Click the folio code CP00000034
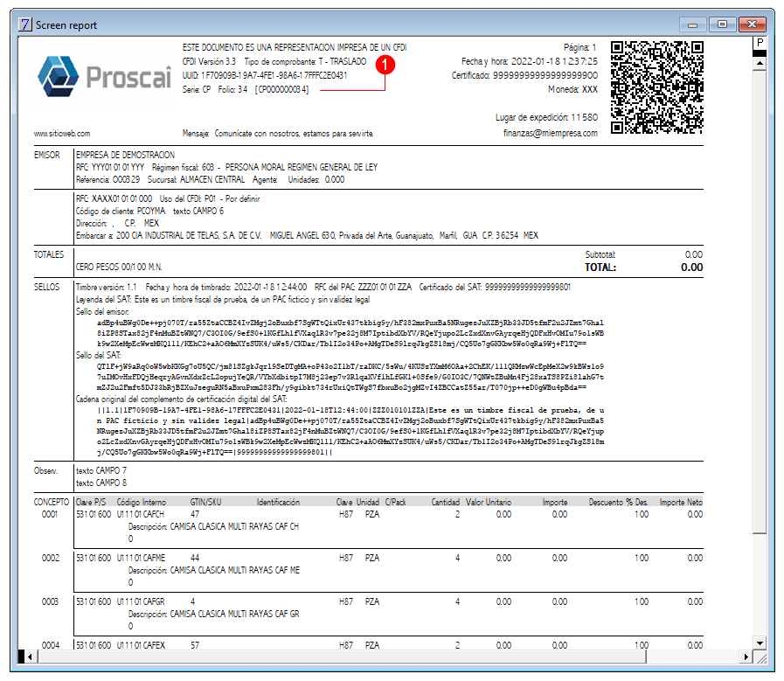 click(x=281, y=89)
